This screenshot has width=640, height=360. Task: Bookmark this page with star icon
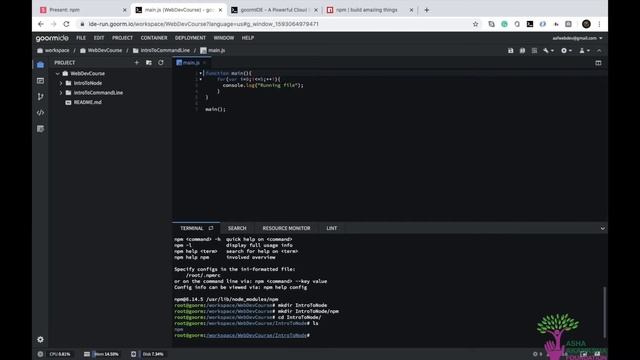coord(476,24)
